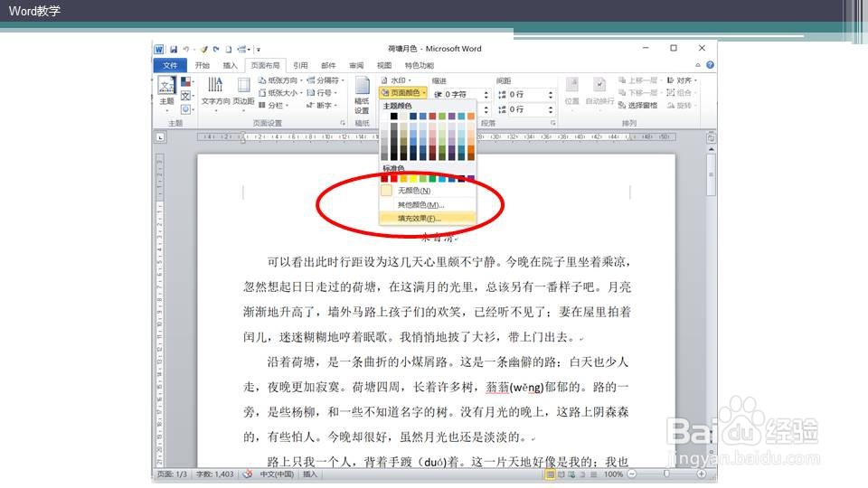Viewport: 868px width, 488px height.
Task: Open the 对齐 align dropdown
Action: click(x=682, y=80)
